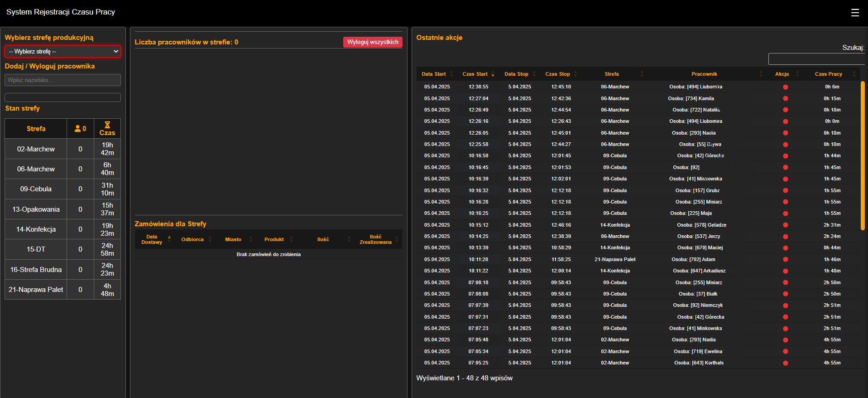Screen dimensions: 868x398
Task: Sort orders by Ilość Zrealizowana column
Action: (x=375, y=239)
